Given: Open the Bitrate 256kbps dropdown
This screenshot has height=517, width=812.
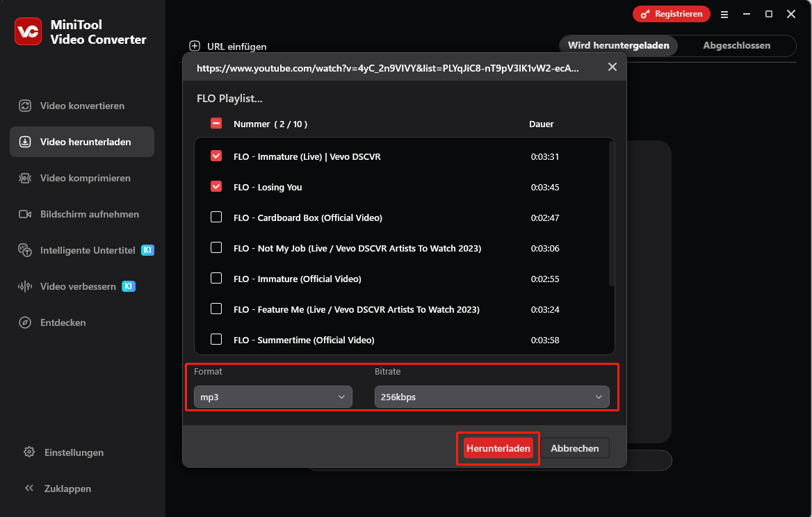Looking at the screenshot, I should click(492, 397).
